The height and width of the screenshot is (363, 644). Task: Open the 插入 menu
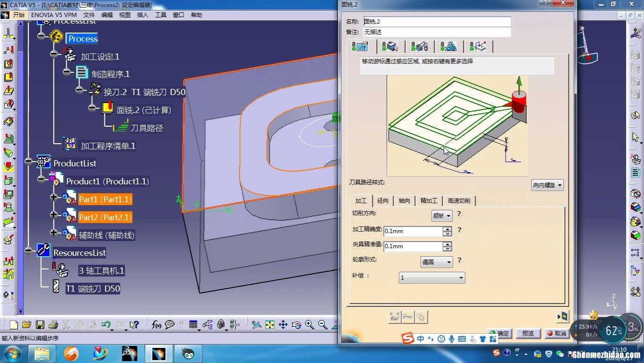pyautogui.click(x=143, y=15)
